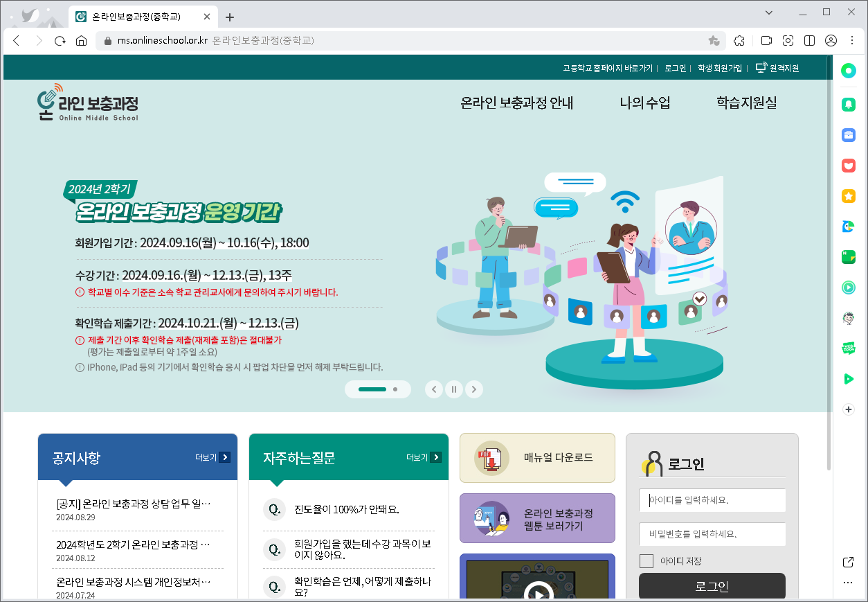
Task: Click the 매뉴얼 다운로드 PDF icon
Action: pyautogui.click(x=491, y=458)
